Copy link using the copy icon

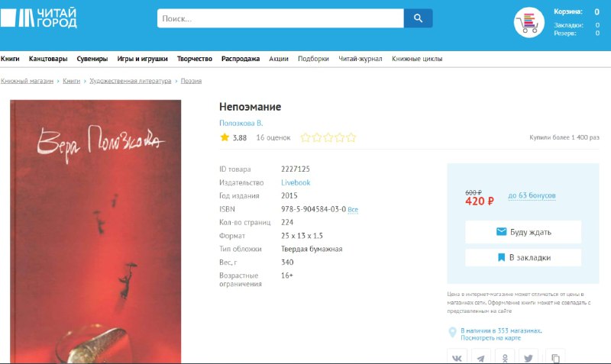[x=555, y=357]
